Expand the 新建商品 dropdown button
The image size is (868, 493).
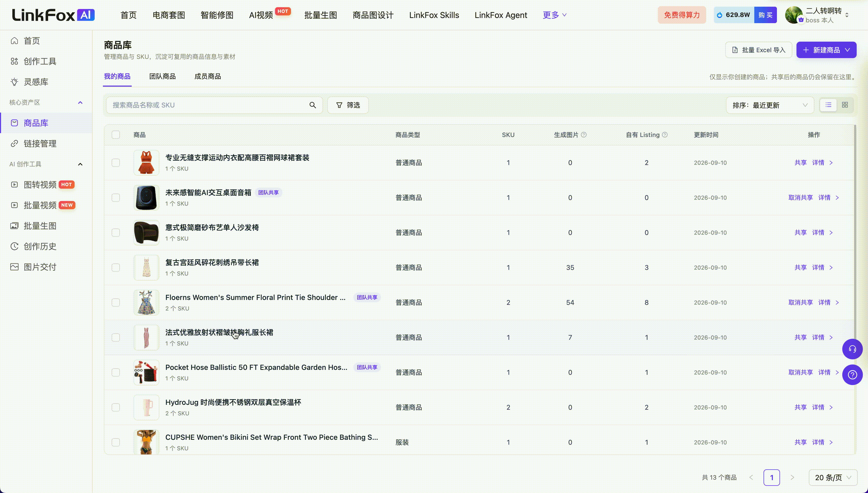tap(826, 50)
